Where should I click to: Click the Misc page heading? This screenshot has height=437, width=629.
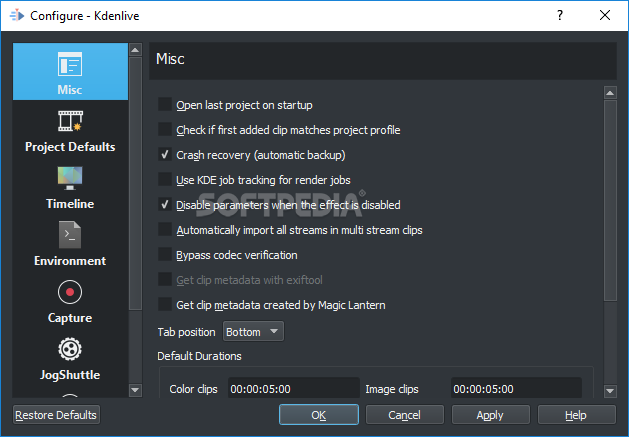(170, 59)
